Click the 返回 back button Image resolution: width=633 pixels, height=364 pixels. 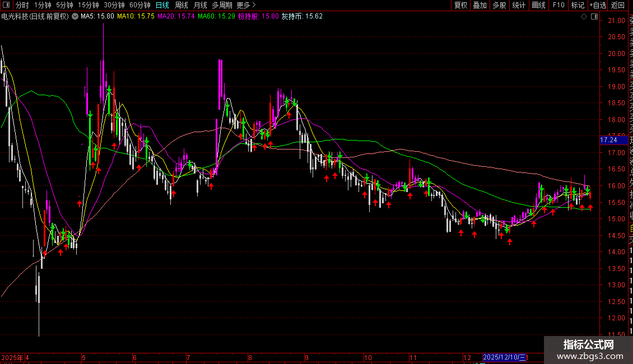coord(618,5)
